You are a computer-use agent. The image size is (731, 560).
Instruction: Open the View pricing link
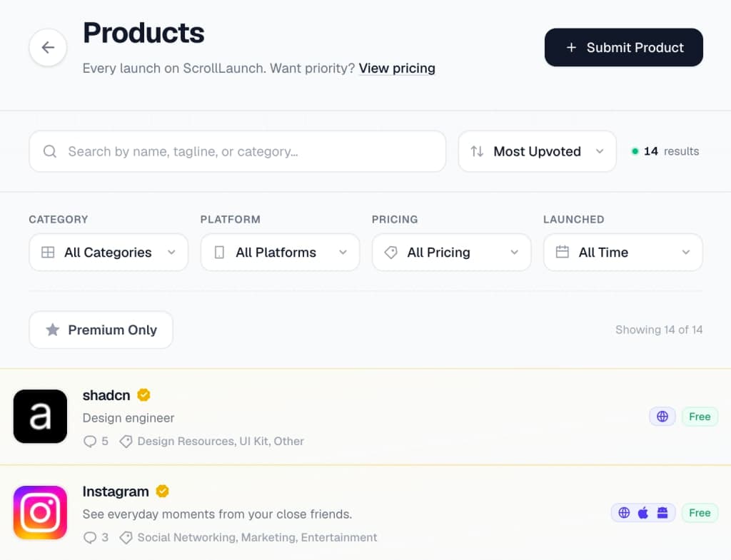(397, 68)
